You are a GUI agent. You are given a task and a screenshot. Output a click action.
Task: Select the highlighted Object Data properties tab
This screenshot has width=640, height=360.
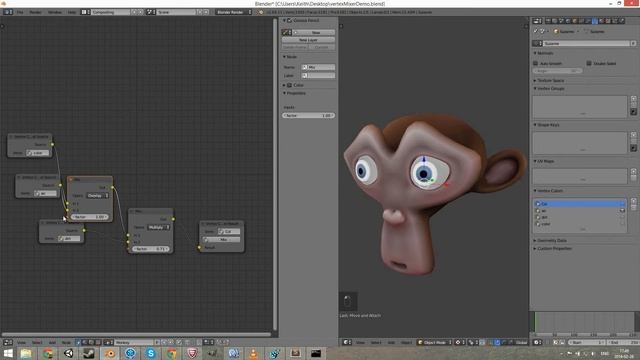(x=595, y=20)
